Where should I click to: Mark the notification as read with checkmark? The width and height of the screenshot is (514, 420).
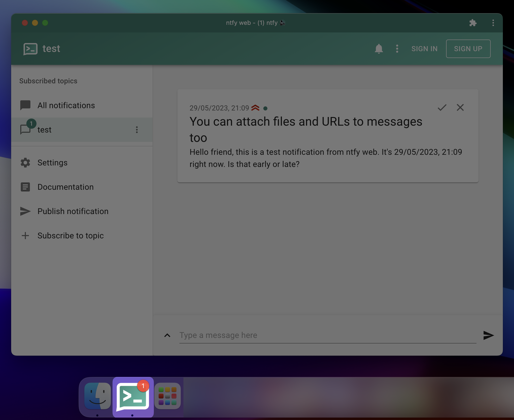click(442, 107)
